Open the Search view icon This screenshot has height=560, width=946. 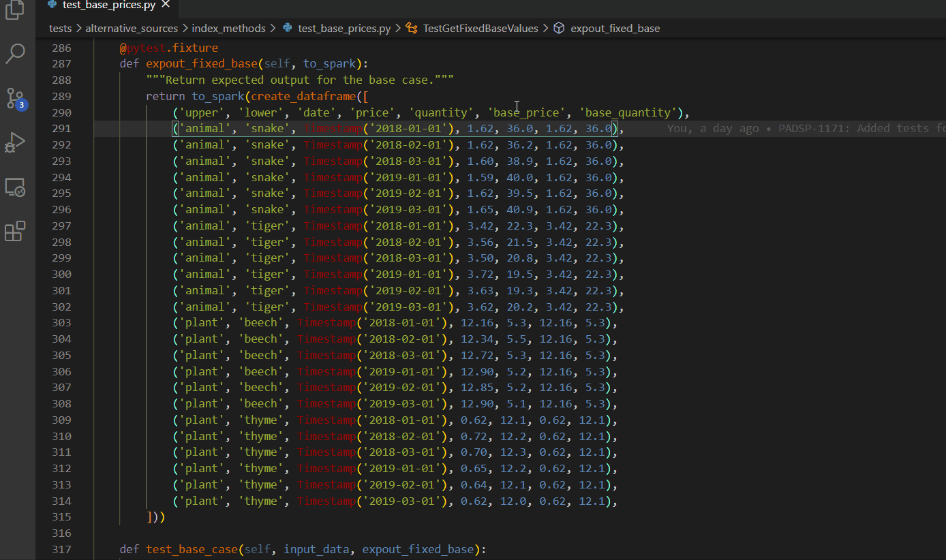click(15, 54)
